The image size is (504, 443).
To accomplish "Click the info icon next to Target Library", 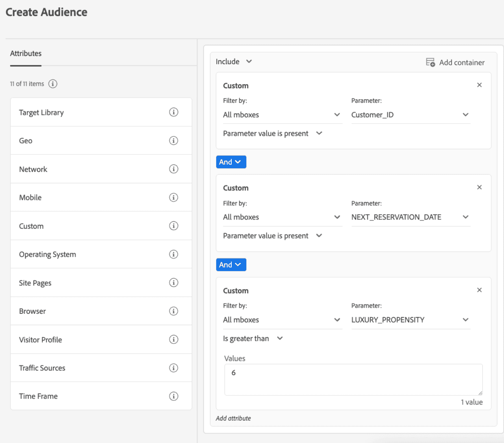I will 174,112.
